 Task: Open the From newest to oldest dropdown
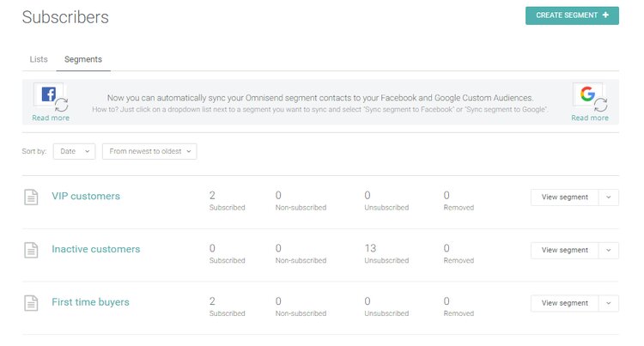(x=149, y=151)
